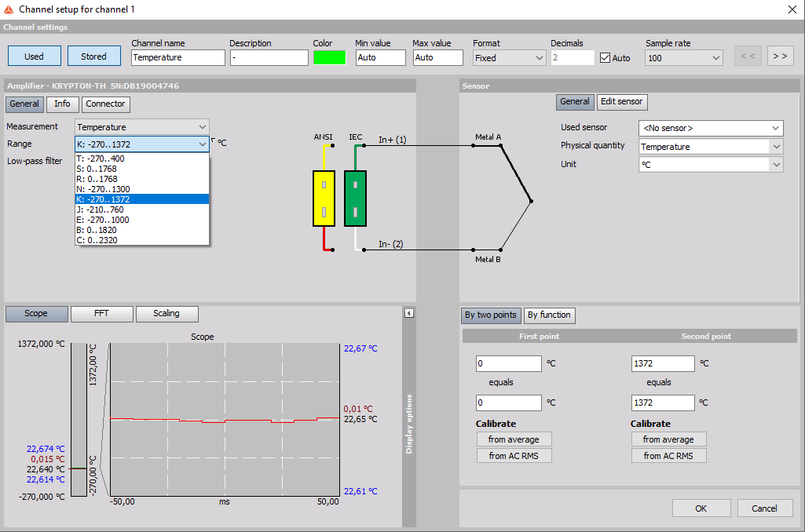
Task: Click the IEC green thermocouple connector graphic
Action: 355,199
